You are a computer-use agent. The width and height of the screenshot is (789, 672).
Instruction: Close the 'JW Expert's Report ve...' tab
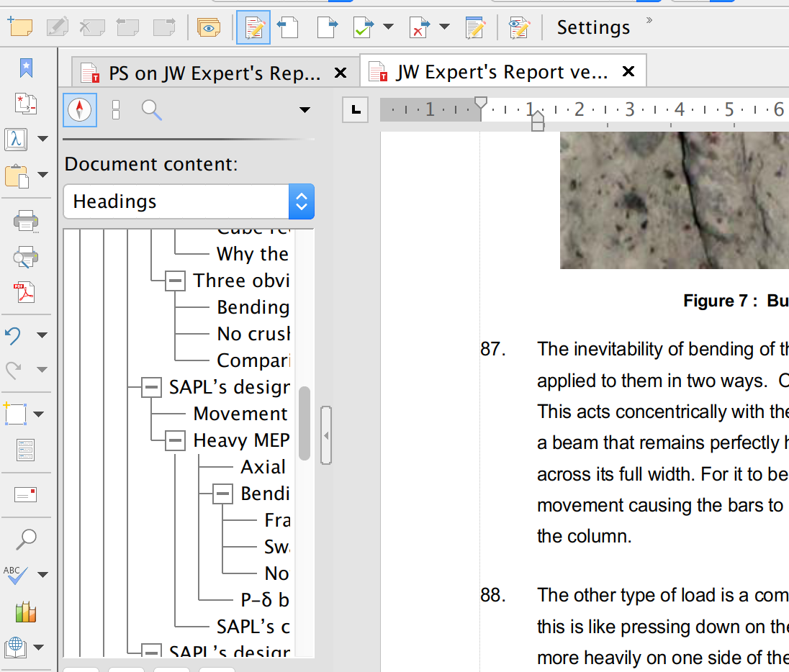tap(628, 72)
